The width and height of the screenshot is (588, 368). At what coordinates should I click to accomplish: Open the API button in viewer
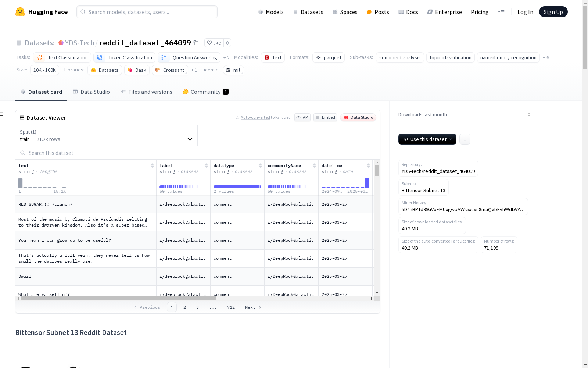click(302, 117)
